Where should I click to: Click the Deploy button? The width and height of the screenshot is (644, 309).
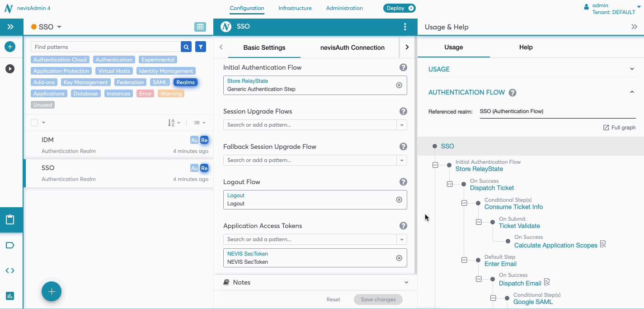[x=399, y=8]
